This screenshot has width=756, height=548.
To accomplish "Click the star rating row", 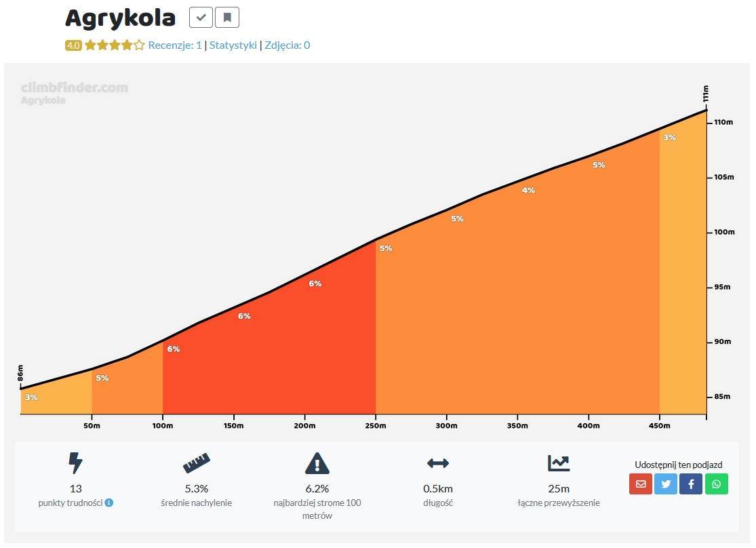I will click(115, 45).
